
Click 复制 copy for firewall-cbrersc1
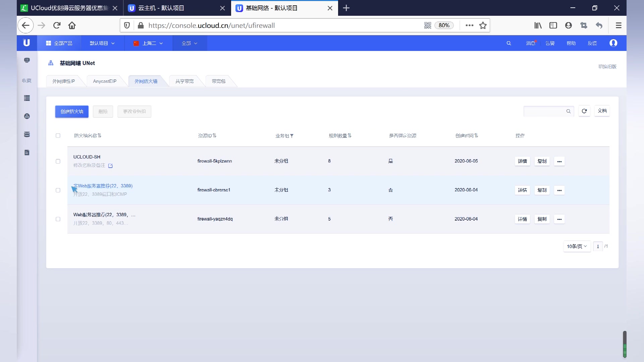click(542, 190)
